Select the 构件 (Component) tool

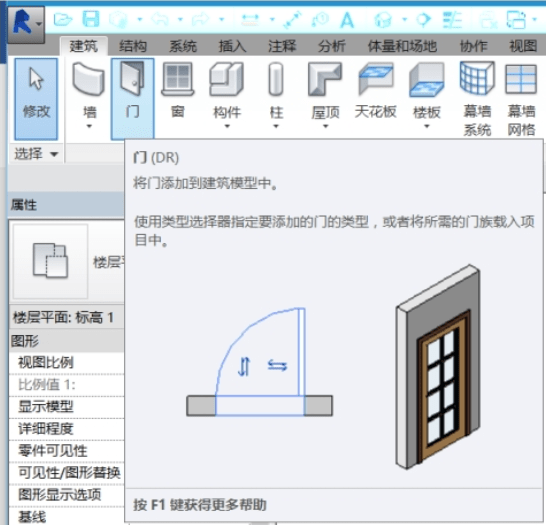(x=227, y=96)
